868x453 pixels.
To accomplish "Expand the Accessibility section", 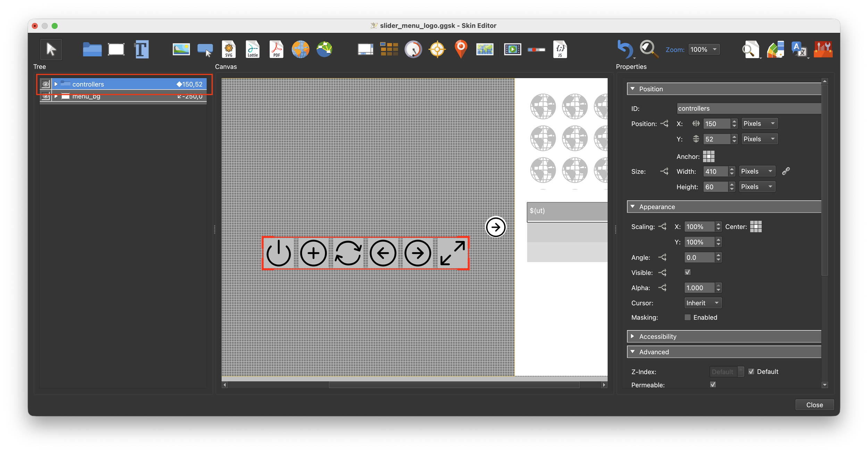I will click(x=658, y=336).
